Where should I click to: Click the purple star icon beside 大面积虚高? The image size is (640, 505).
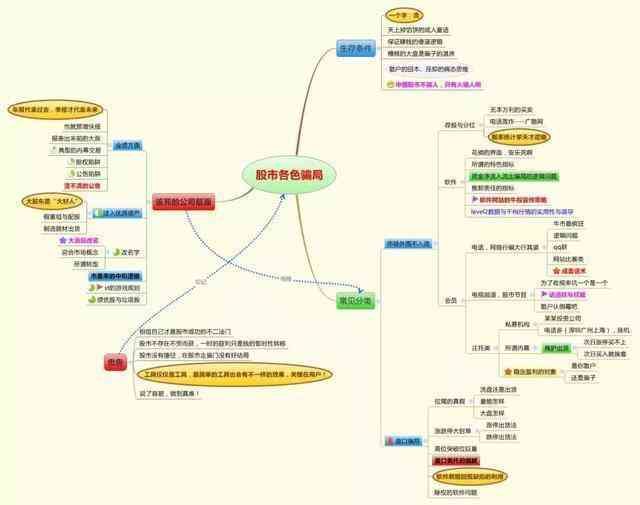click(x=63, y=240)
